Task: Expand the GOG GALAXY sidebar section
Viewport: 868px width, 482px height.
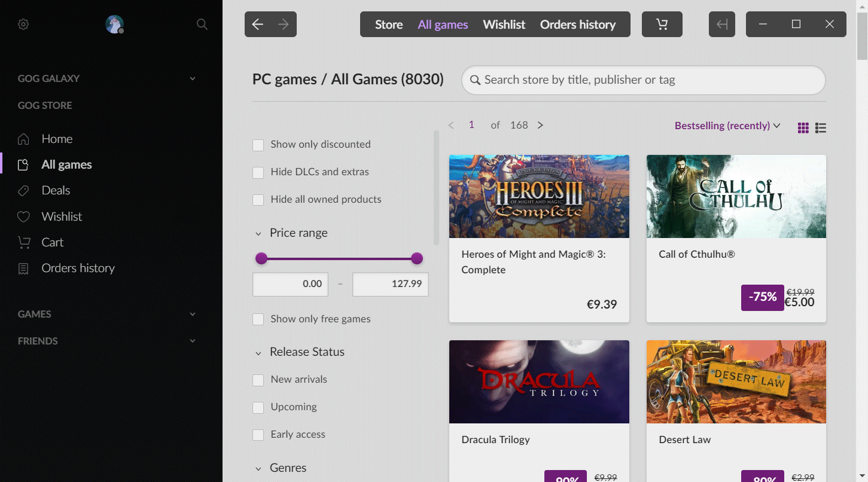Action: click(193, 78)
